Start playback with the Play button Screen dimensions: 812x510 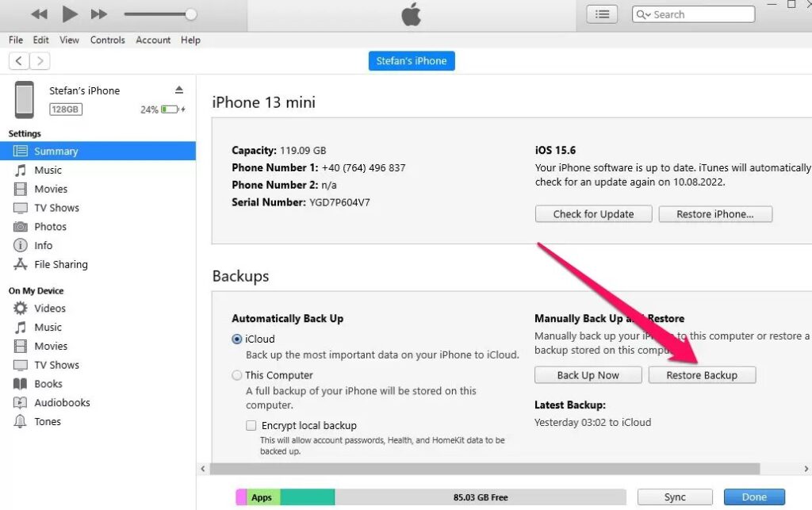coord(70,14)
